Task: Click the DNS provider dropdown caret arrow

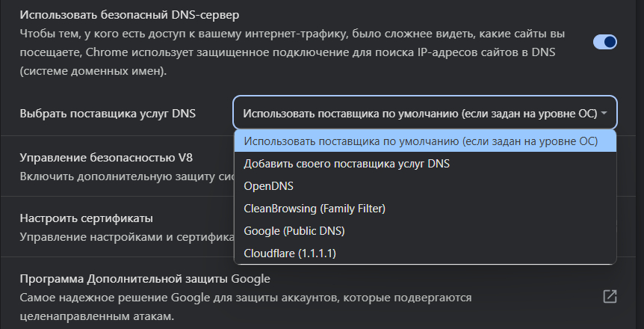Action: coord(604,113)
